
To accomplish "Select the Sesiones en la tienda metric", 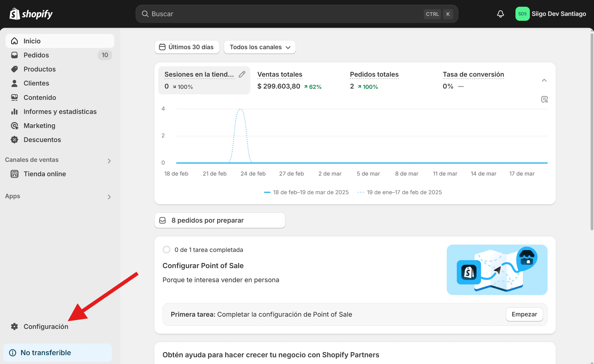I will click(x=204, y=80).
